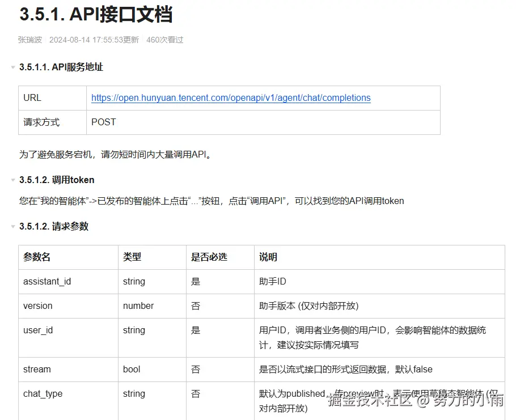The image size is (516, 420).
Task: Click the number type cell for version
Action: [x=152, y=306]
